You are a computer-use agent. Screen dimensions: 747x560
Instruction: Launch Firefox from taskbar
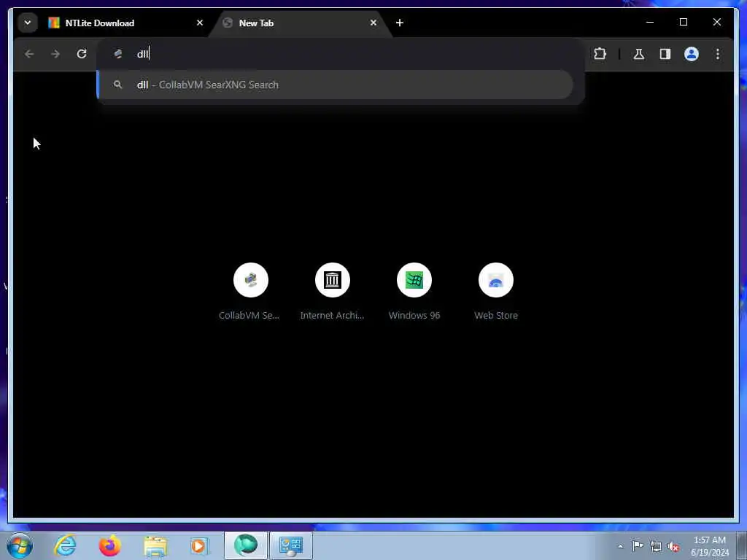tap(109, 545)
